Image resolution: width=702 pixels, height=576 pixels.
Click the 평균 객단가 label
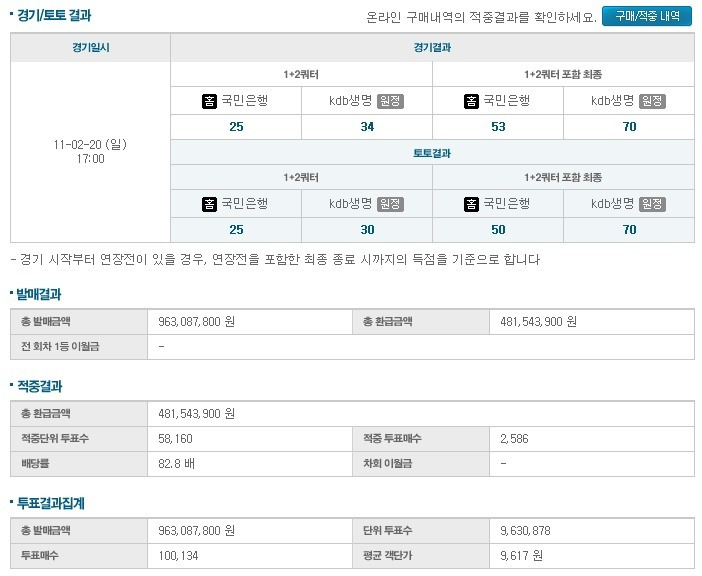tap(388, 556)
